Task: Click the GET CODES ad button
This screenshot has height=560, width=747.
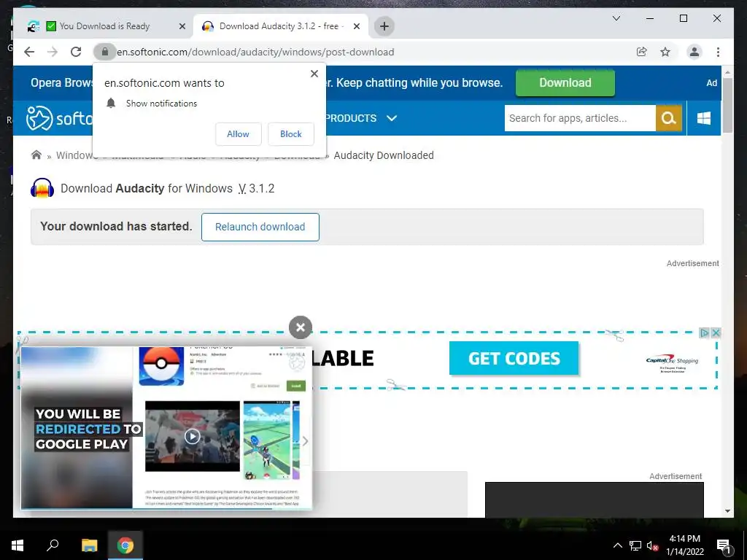Action: tap(514, 359)
